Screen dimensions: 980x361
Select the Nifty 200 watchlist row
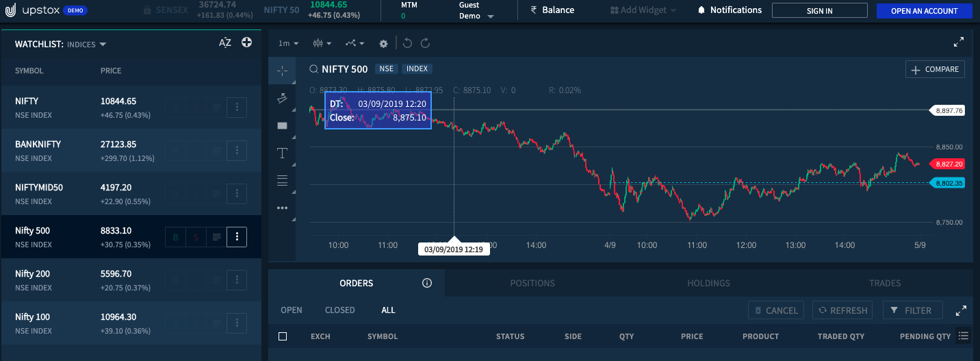130,280
